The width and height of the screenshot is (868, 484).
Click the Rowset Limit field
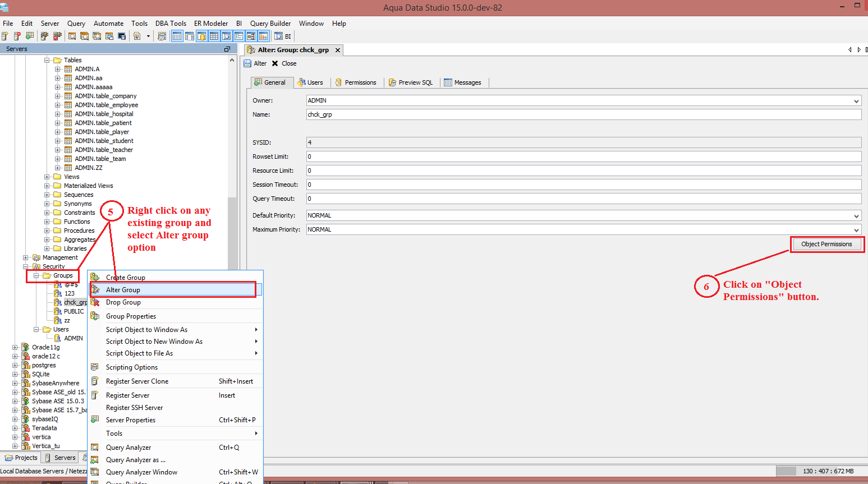click(584, 156)
